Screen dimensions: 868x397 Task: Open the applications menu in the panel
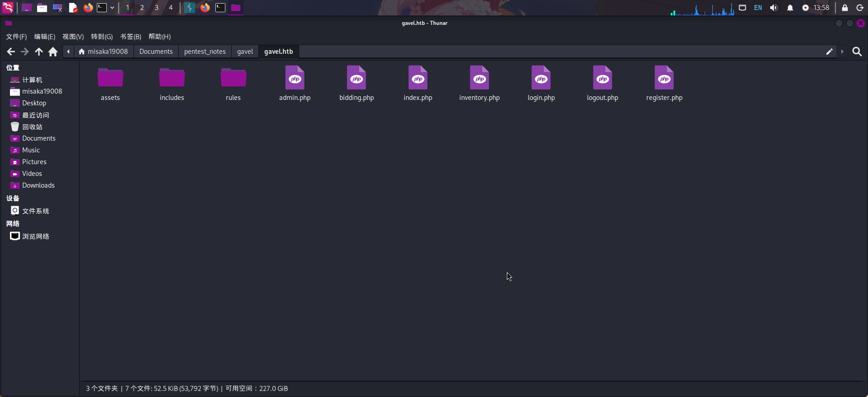(x=8, y=8)
